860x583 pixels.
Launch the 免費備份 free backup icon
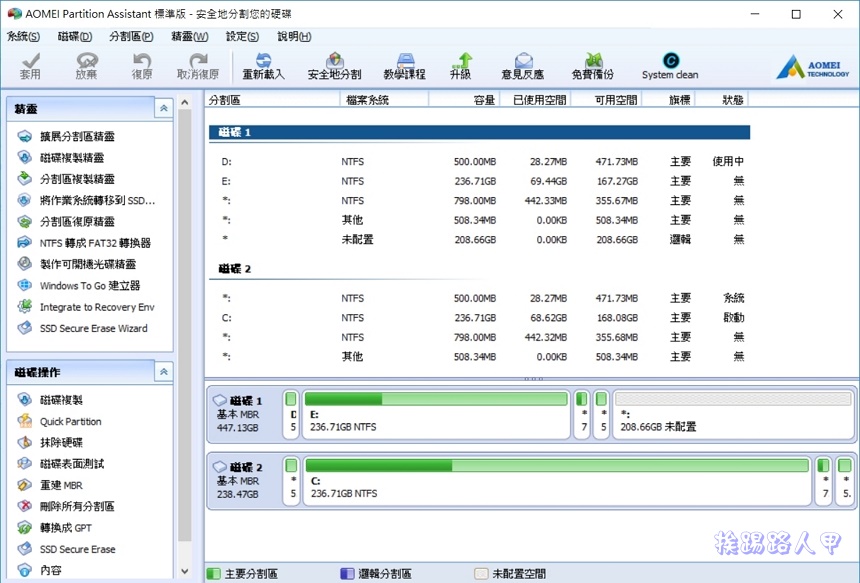(593, 66)
